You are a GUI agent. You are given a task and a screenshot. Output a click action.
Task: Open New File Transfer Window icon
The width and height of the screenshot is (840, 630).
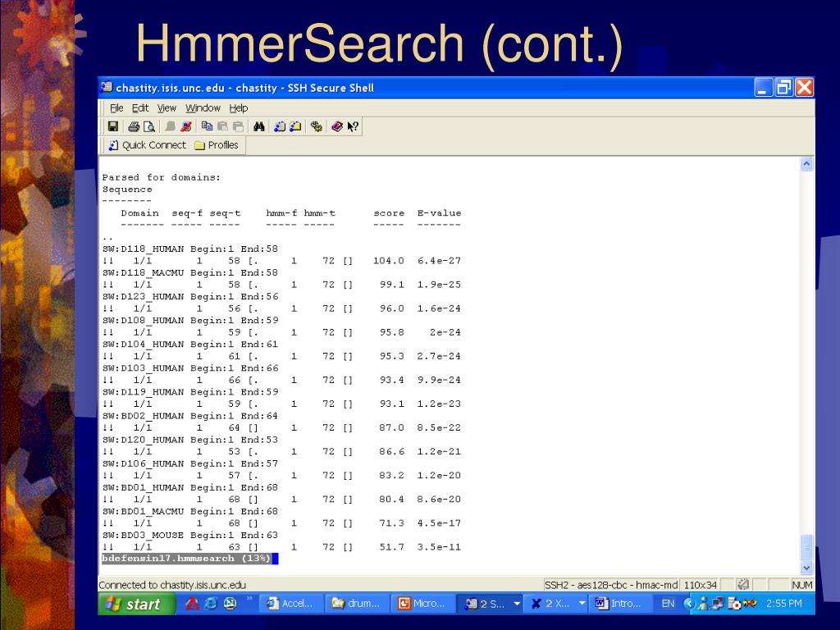click(295, 126)
